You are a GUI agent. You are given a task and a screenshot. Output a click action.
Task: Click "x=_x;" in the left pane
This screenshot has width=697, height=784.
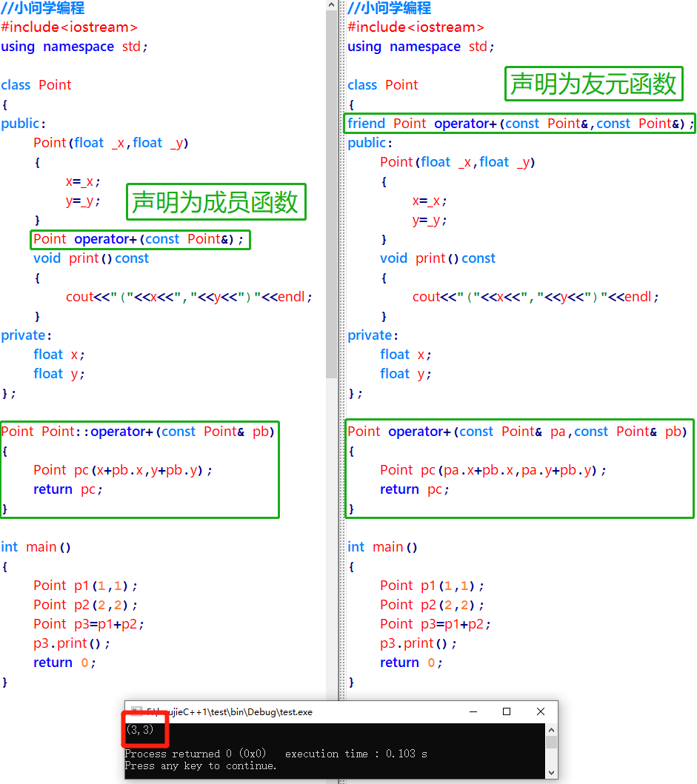(82, 181)
